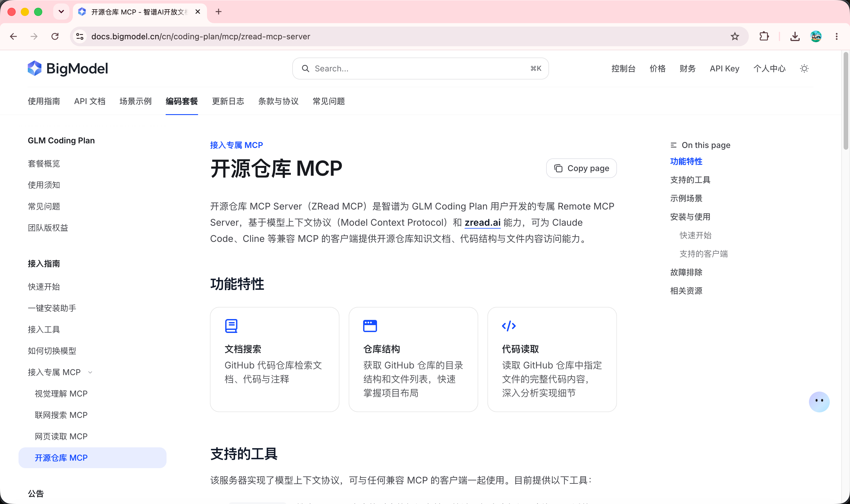
Task: Jump to 支持的工具 in On this page
Action: [x=690, y=180]
